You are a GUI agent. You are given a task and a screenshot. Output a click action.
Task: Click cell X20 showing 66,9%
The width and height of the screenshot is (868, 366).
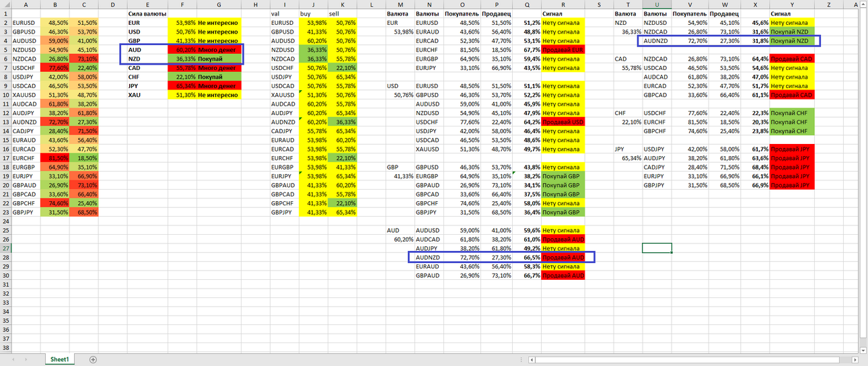756,185
